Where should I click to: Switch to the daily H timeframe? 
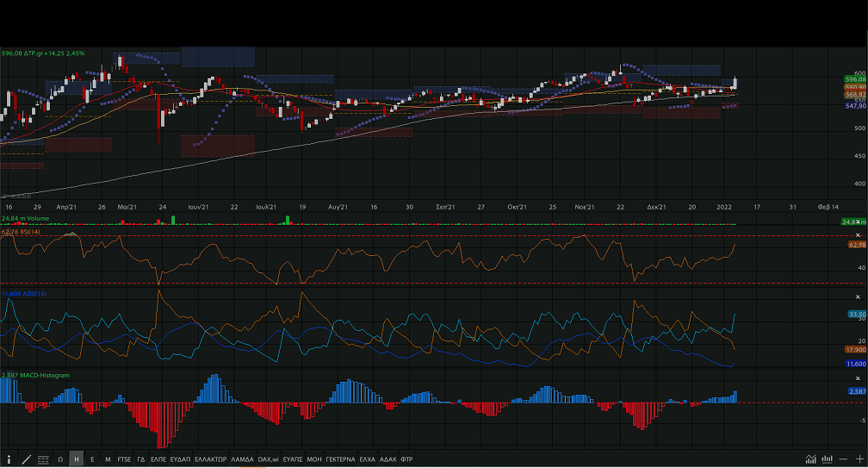(77, 459)
